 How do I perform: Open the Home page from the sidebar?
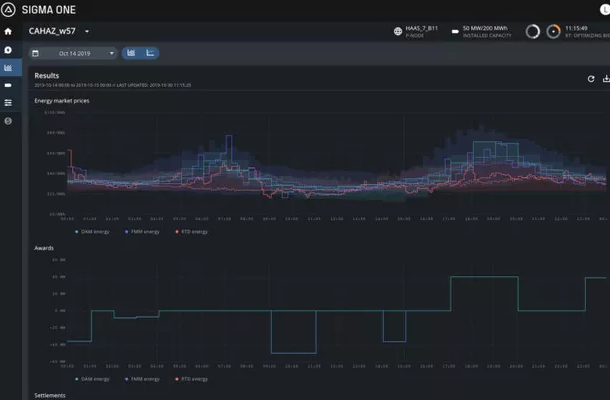tap(9, 32)
